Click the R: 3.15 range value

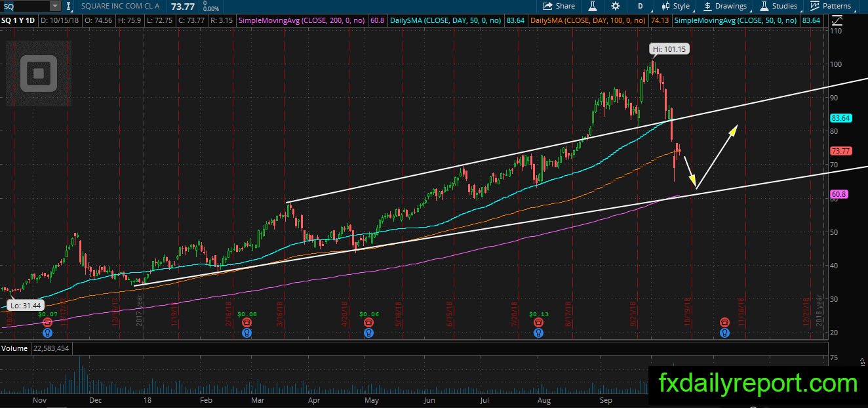tap(222, 21)
